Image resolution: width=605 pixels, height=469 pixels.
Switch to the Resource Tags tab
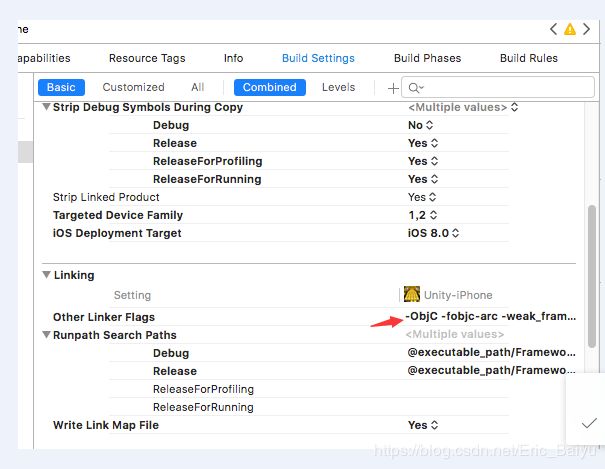coord(147,58)
